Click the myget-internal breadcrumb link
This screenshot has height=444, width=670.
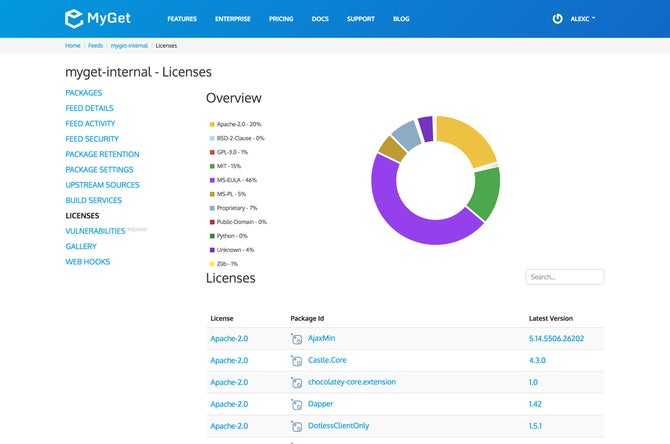(129, 45)
